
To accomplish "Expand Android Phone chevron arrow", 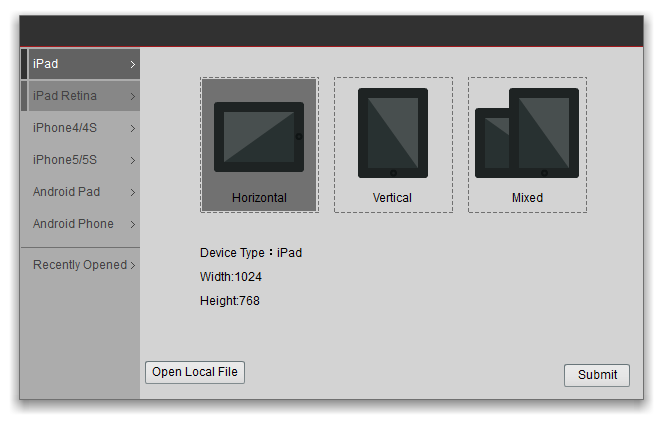I will click(133, 224).
